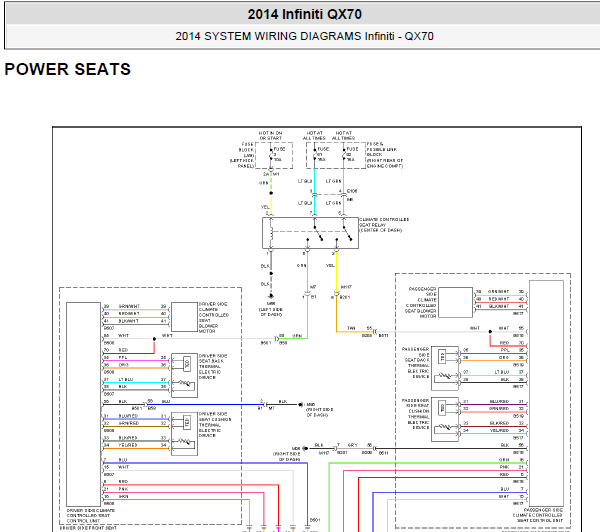Click 'LT BLU' on driver side pin 37
This screenshot has height=532, width=600.
[126, 379]
